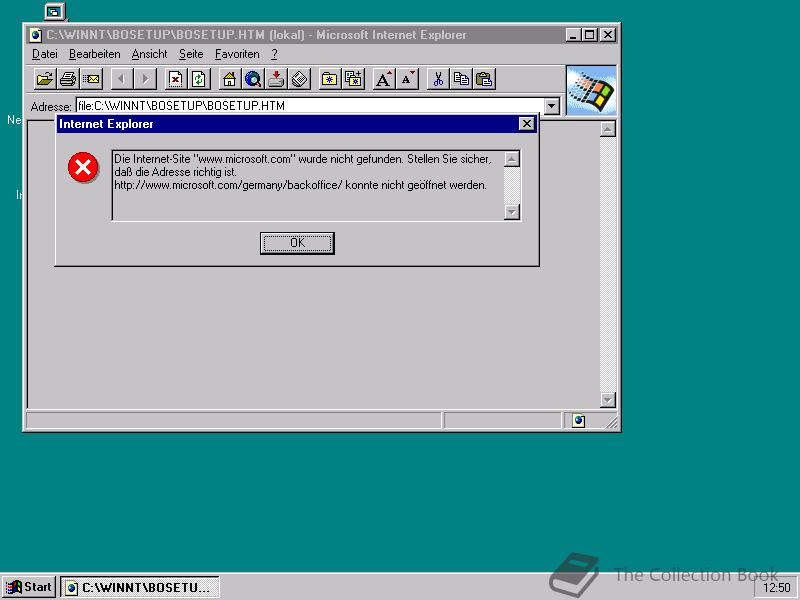Click browser page scroll down arrow
The height and width of the screenshot is (600, 800).
tap(608, 399)
